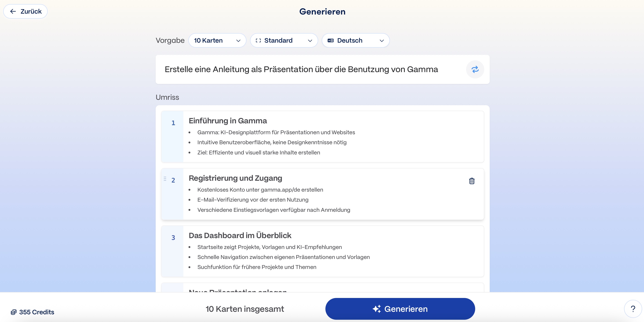Click bullet 'Ziel: Effiziente und visuell starke Inhalte erstellen'
Screen dimensions: 644x322
(x=258, y=152)
